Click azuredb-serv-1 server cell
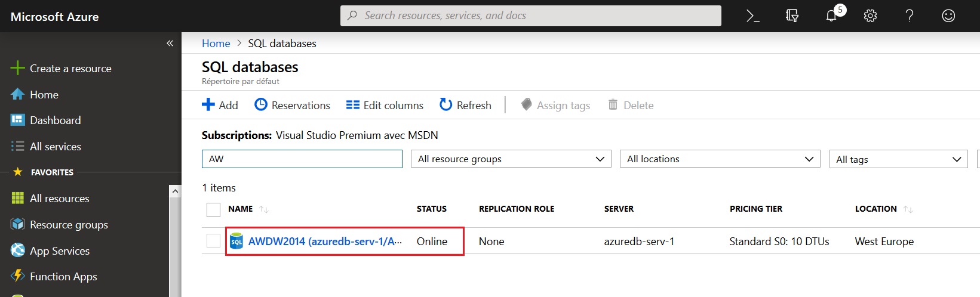 (639, 241)
